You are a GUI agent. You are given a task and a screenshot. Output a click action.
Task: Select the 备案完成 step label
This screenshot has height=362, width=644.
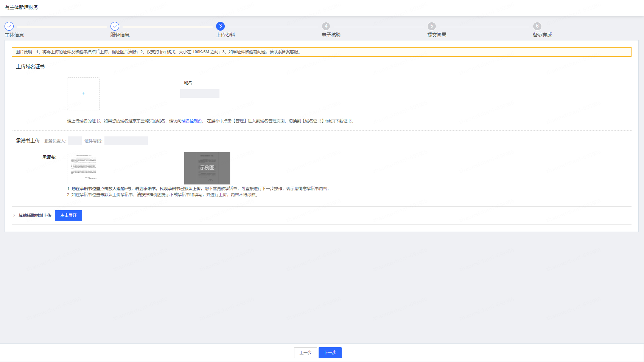point(543,35)
